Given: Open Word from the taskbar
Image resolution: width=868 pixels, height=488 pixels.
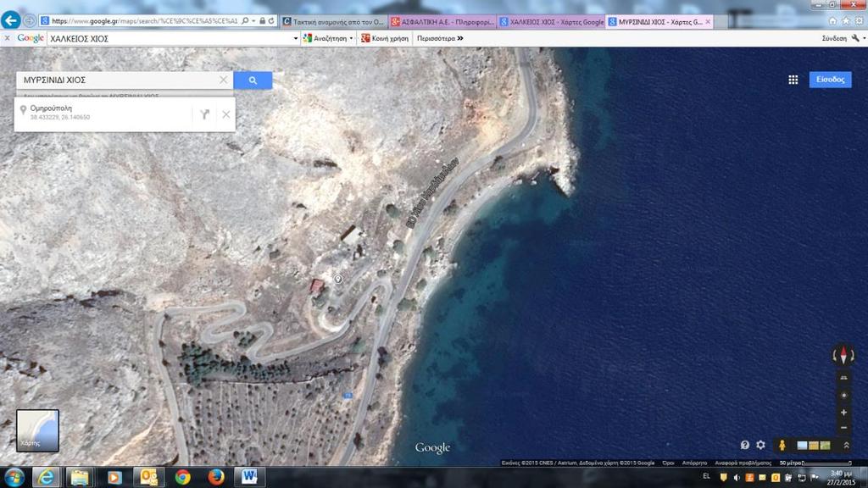Looking at the screenshot, I should (249, 477).
